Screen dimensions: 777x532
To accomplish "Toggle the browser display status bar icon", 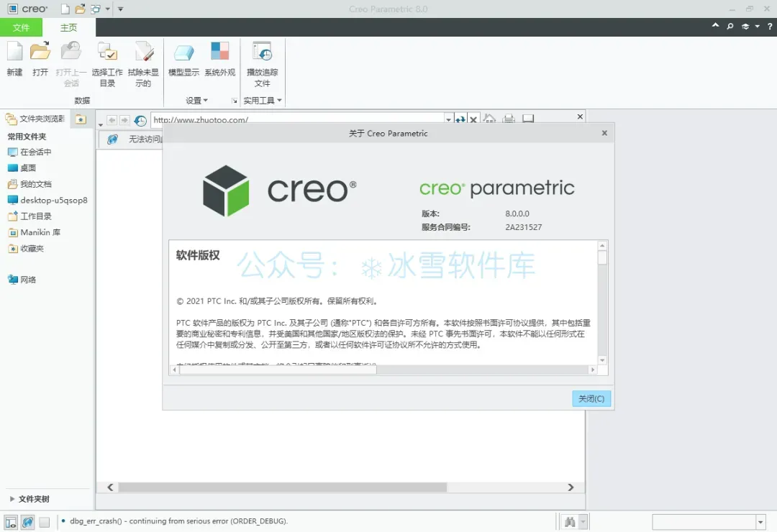I will tap(28, 522).
